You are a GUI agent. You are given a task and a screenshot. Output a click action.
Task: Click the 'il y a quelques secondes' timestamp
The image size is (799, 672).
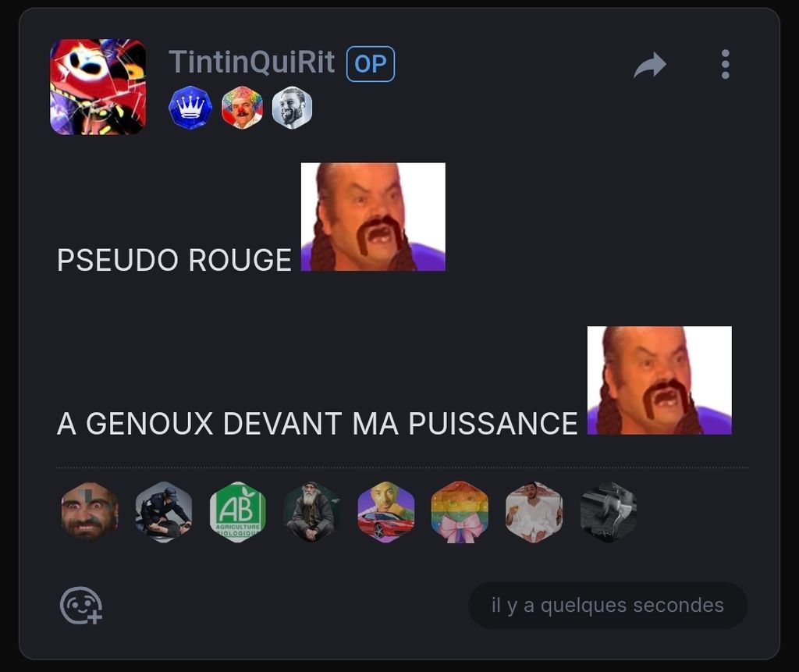(x=607, y=605)
